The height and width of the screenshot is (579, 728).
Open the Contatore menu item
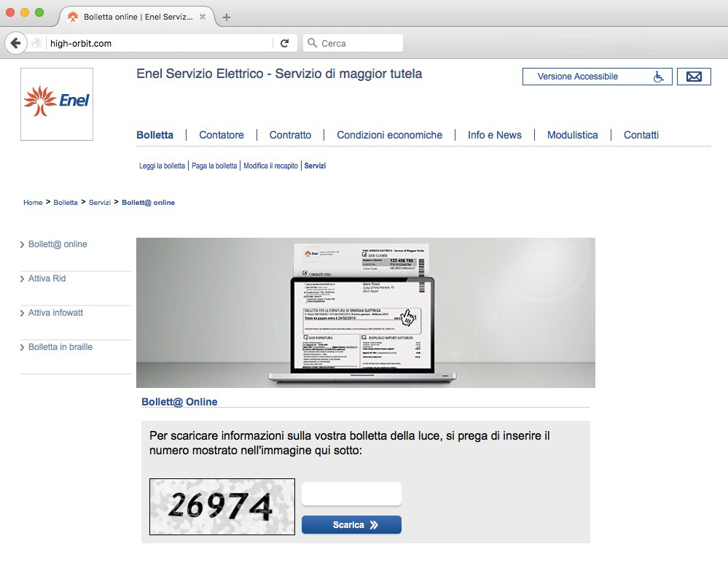click(222, 135)
